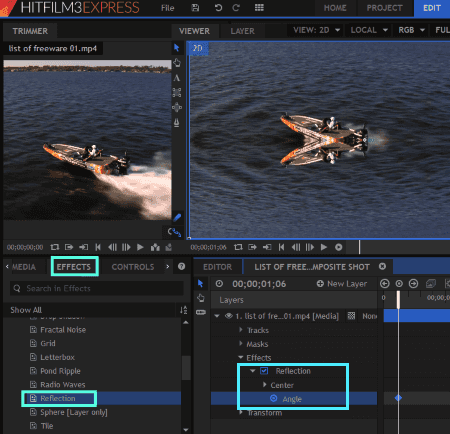Redo the last action
This screenshot has height=434, width=450.
pos(236,8)
